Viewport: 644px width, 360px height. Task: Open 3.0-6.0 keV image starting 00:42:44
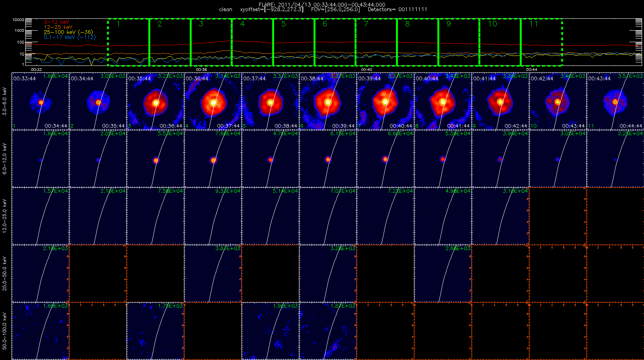pos(558,101)
